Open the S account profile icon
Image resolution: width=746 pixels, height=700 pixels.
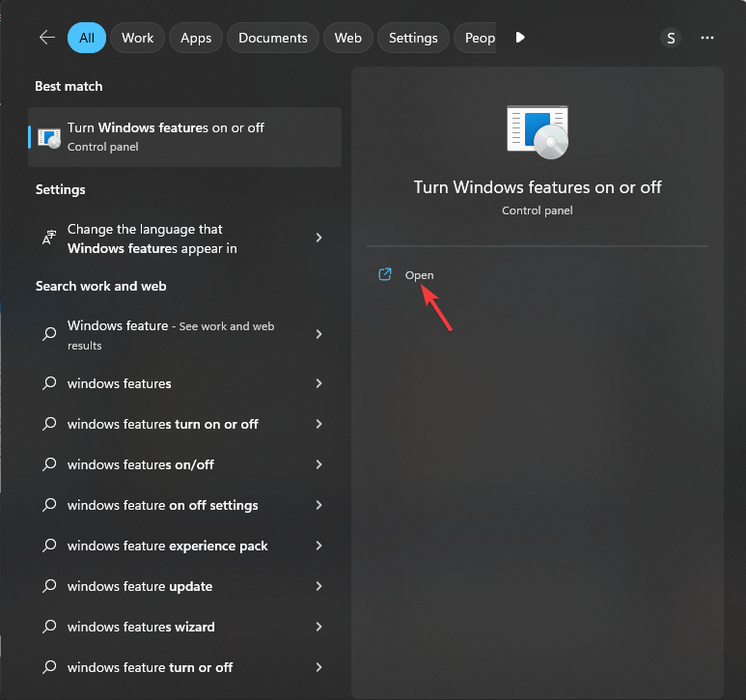click(671, 38)
